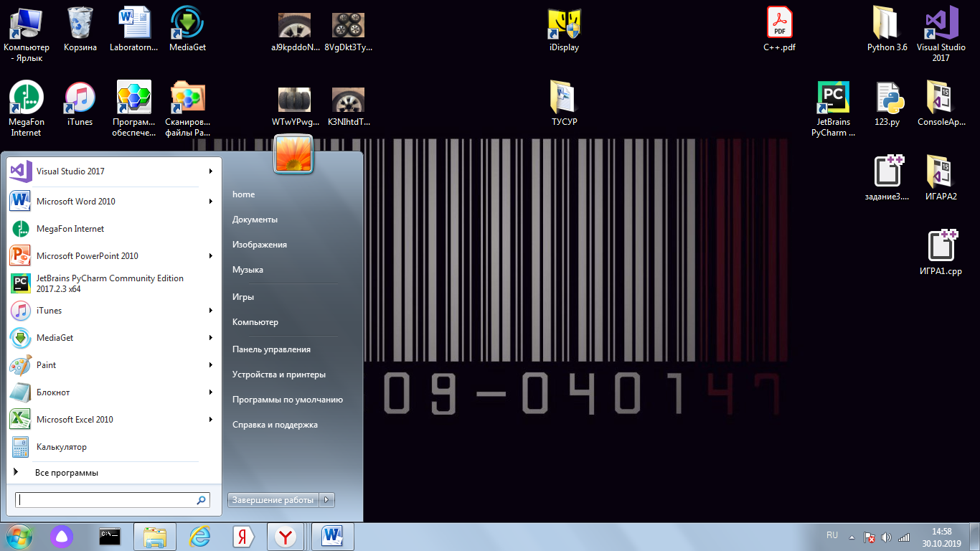Select Програм... обеспеч... desktop icon
Viewport: 980px width, 551px height.
point(133,108)
